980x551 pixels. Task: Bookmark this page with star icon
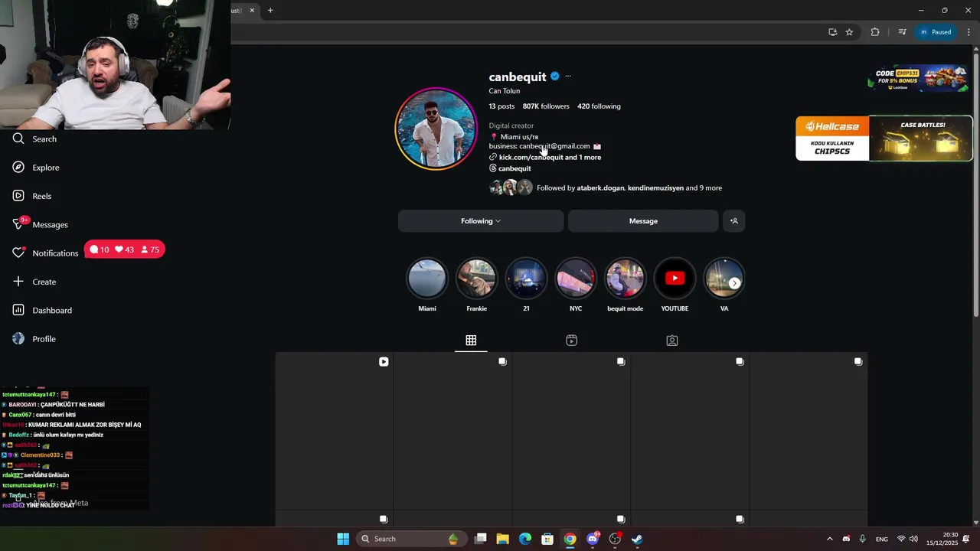coord(849,32)
